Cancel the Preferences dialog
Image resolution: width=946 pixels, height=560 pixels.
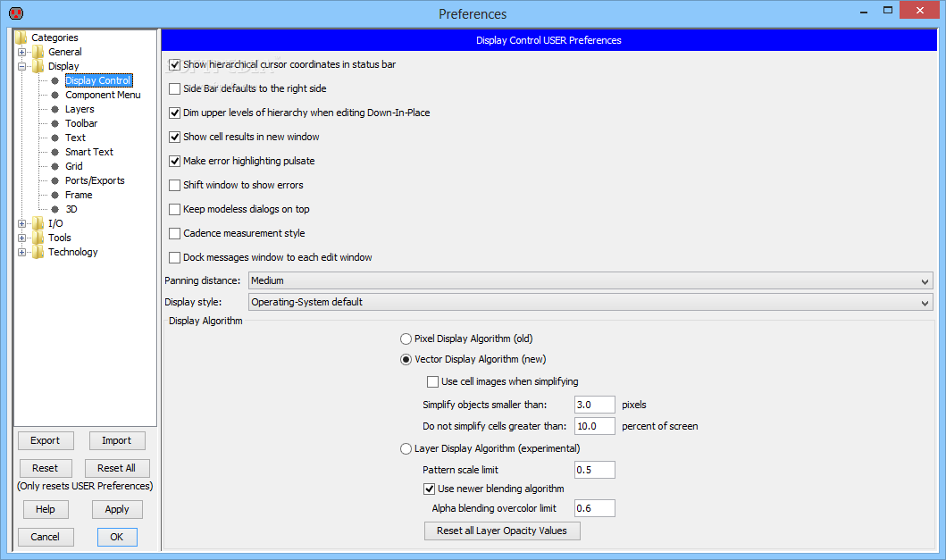(x=46, y=537)
